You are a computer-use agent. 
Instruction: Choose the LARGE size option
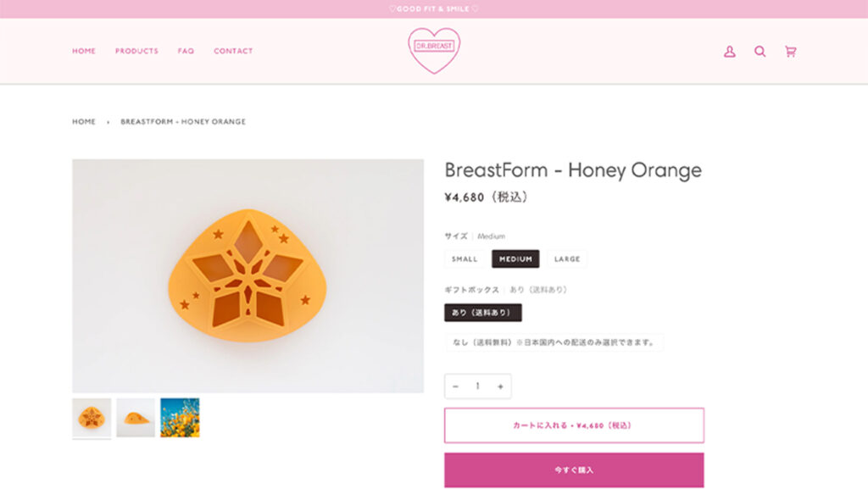567,259
